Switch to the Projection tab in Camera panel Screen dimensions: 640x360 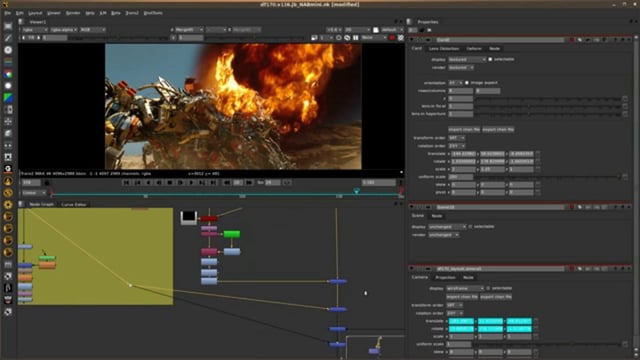tap(445, 278)
